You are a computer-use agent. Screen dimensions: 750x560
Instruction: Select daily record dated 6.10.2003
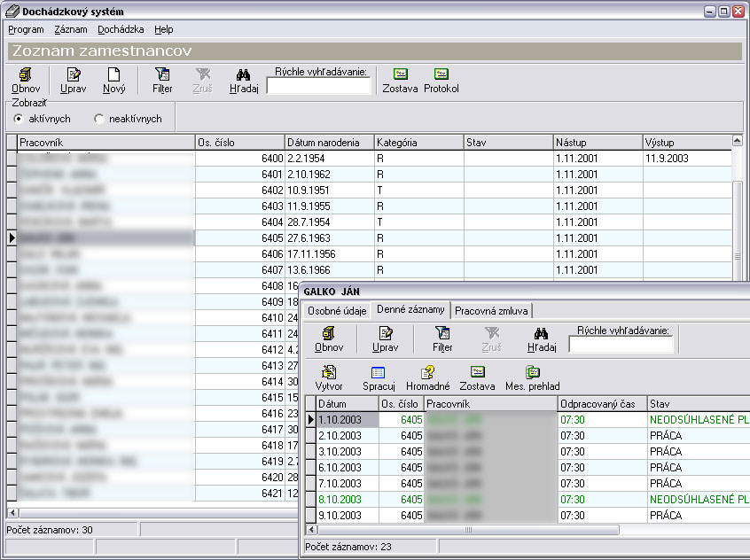[x=527, y=468]
